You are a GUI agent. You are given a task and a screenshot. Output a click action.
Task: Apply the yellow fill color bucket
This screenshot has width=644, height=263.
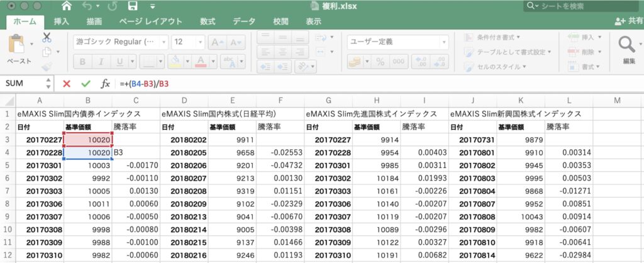175,62
